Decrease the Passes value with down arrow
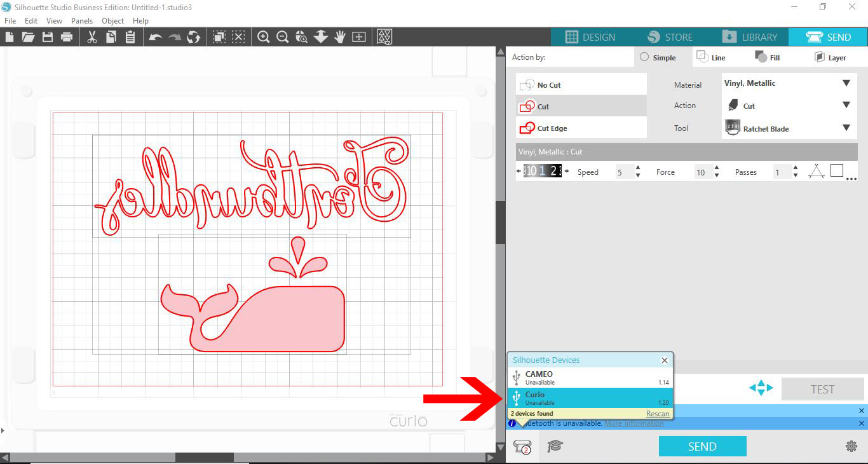The width and height of the screenshot is (868, 464). click(x=796, y=175)
